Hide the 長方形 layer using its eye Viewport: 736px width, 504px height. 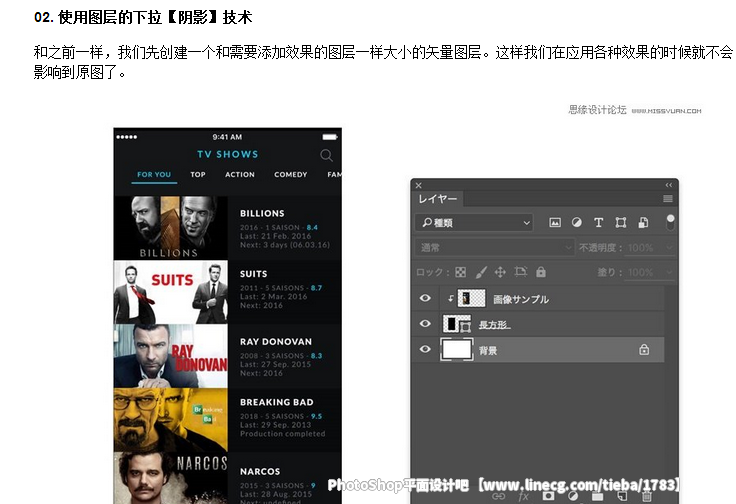pos(425,324)
